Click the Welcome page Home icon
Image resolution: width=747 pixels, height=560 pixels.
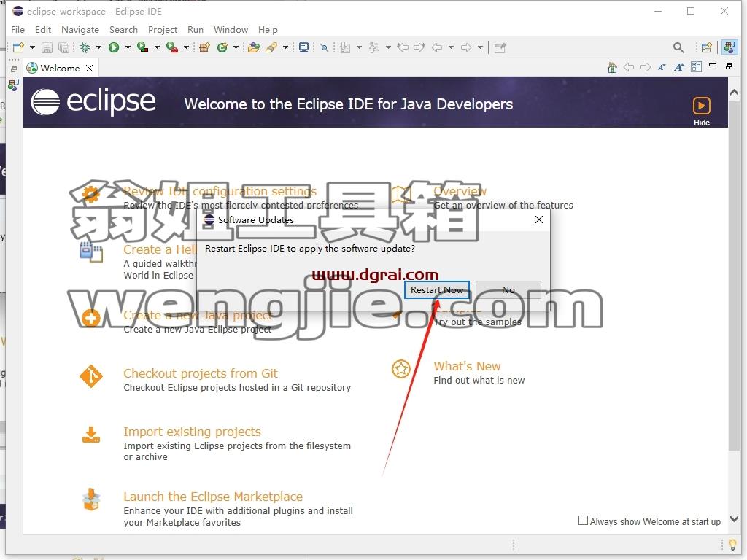pyautogui.click(x=612, y=68)
